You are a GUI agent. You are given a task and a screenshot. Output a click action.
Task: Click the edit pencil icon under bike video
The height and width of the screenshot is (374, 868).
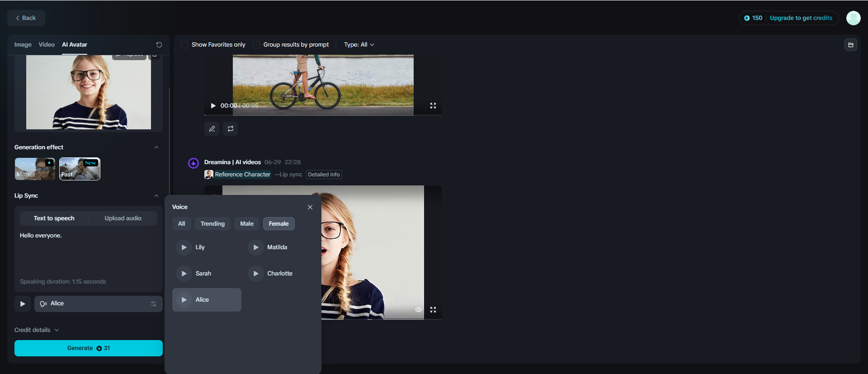(x=212, y=129)
